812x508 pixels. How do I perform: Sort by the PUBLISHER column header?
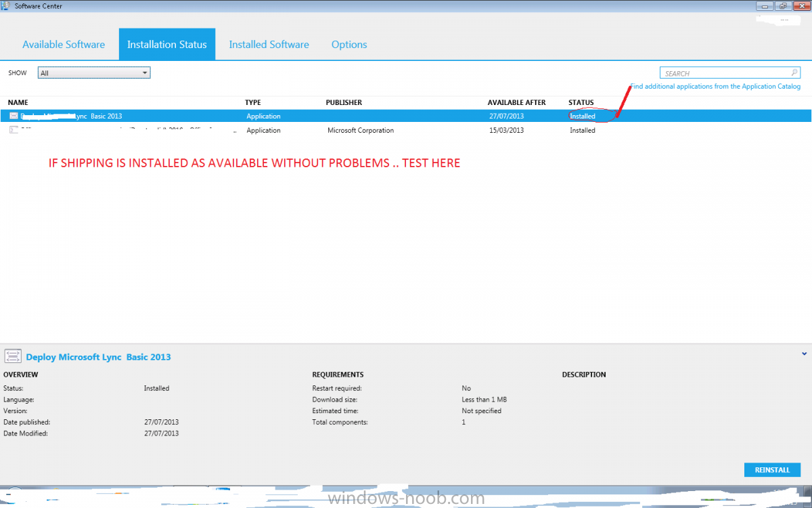click(344, 102)
